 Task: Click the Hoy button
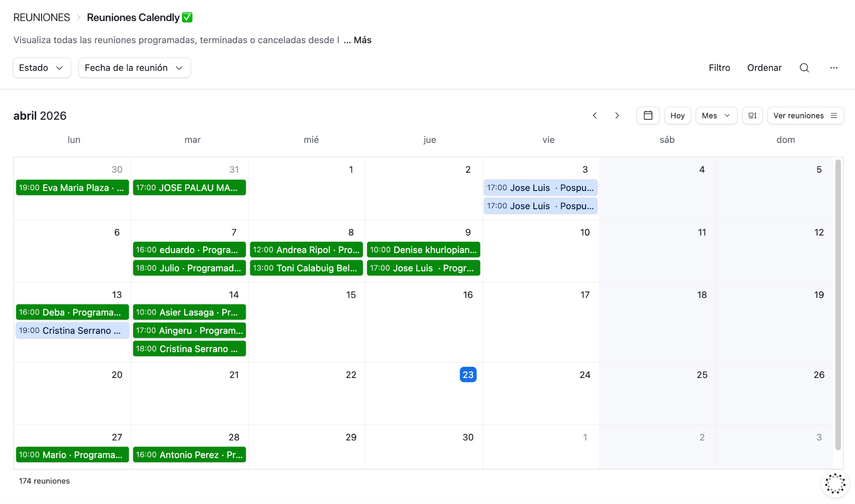677,115
